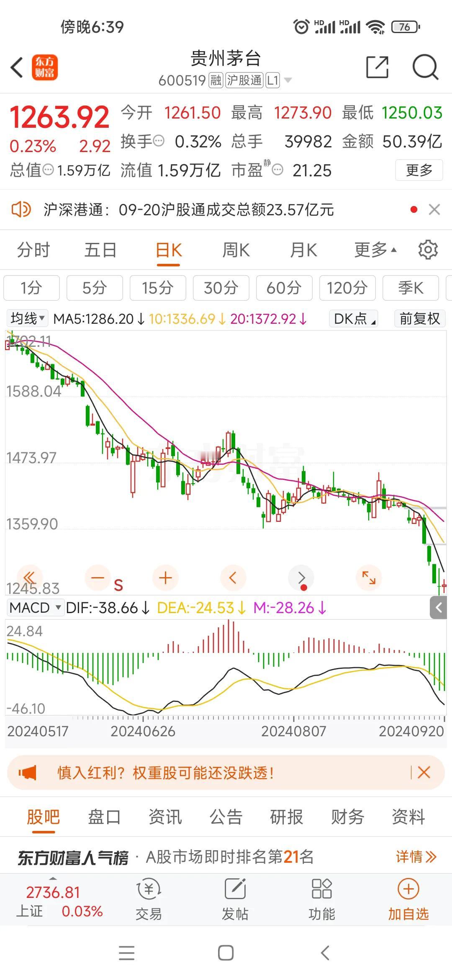Tap the 总值 info circle icon
The image size is (452, 980).
point(49,170)
